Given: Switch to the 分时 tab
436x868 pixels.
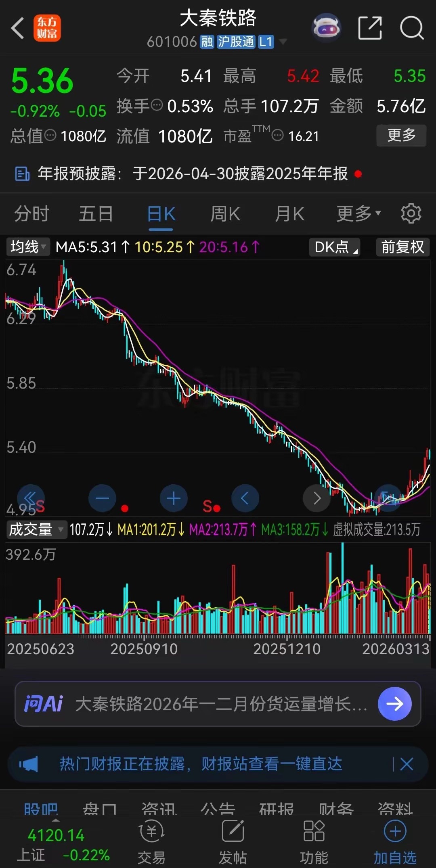Looking at the screenshot, I should [31, 213].
